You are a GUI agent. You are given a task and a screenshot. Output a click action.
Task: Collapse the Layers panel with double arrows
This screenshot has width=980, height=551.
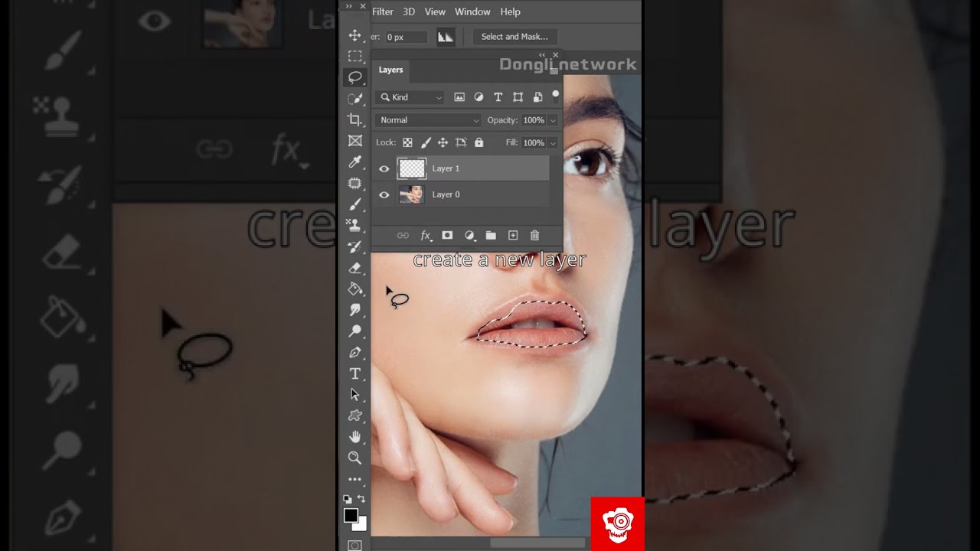click(542, 54)
